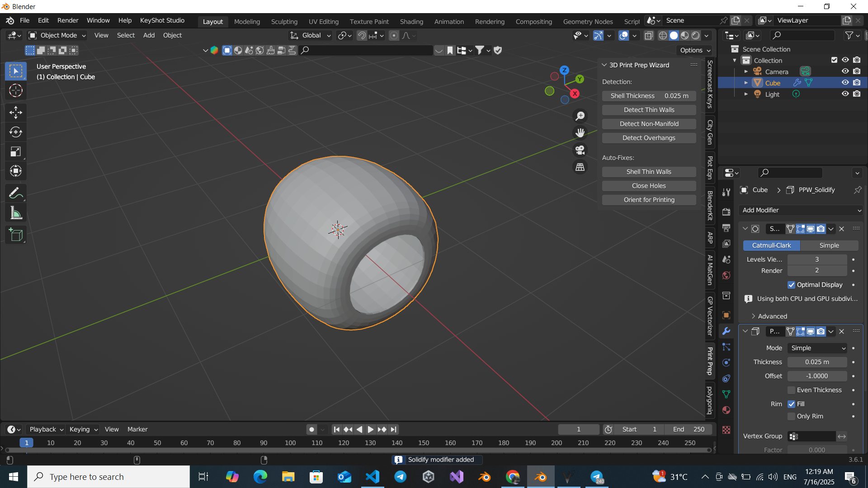Expand the Light object in the Outliner
This screenshot has width=868, height=488.
(746, 94)
